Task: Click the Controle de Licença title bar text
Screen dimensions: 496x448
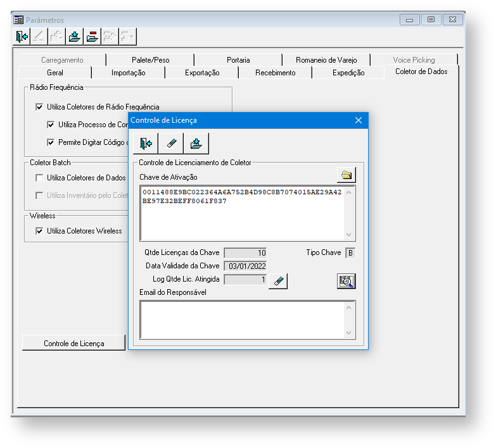Action: [x=163, y=120]
